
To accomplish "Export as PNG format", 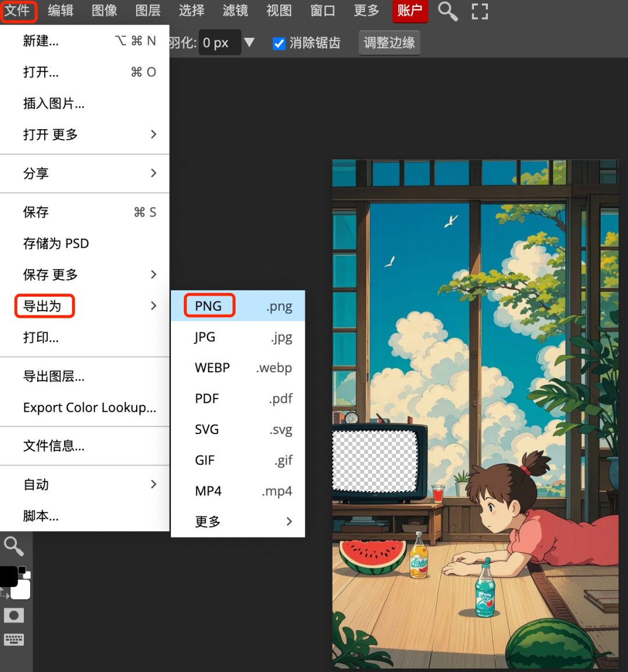I will click(x=238, y=306).
